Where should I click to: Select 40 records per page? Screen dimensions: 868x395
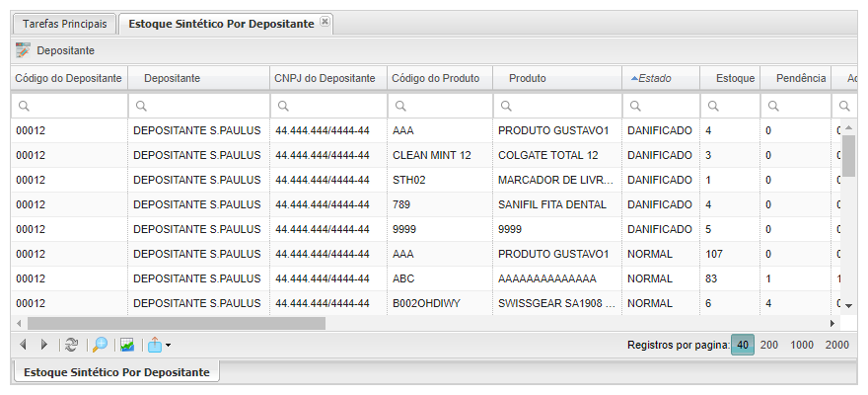742,345
